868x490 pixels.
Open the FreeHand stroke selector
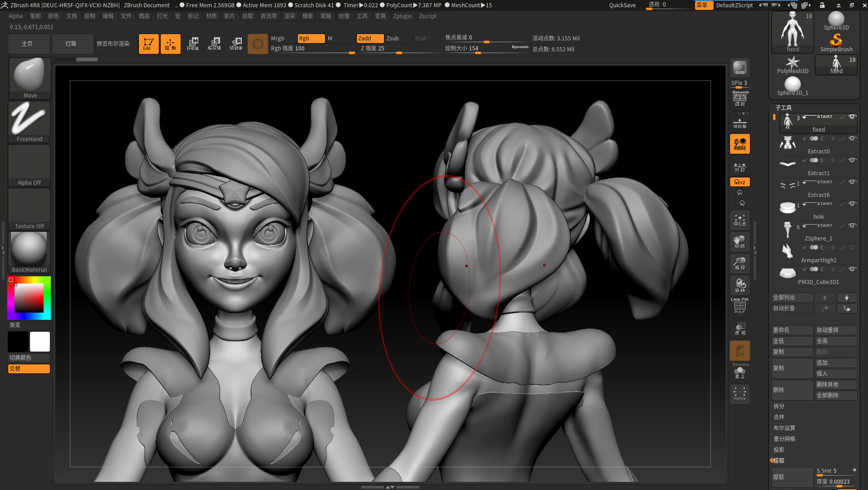coord(30,122)
